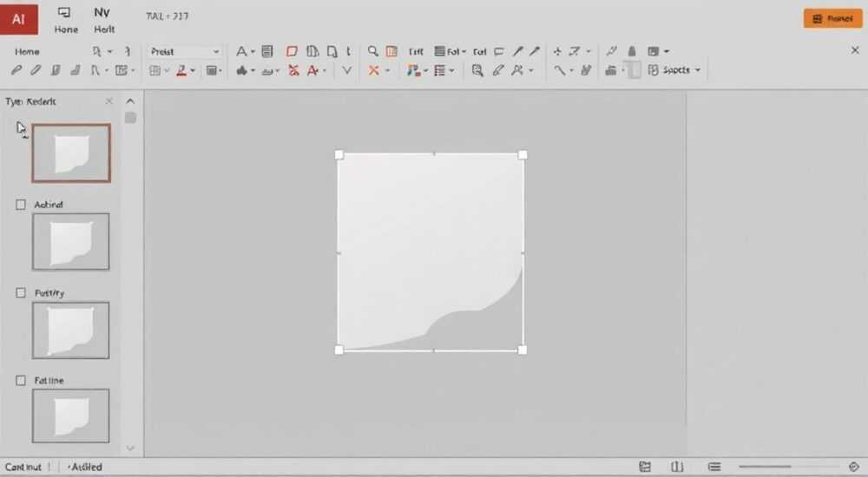Click the Eul toolbar item
This screenshot has height=477, width=868.
(x=479, y=51)
